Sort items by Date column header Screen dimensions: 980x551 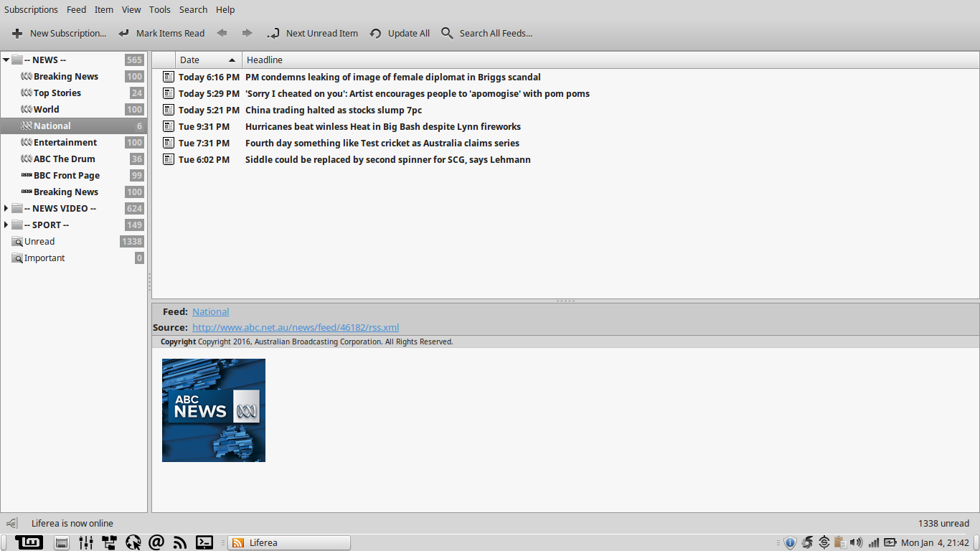[209, 60]
